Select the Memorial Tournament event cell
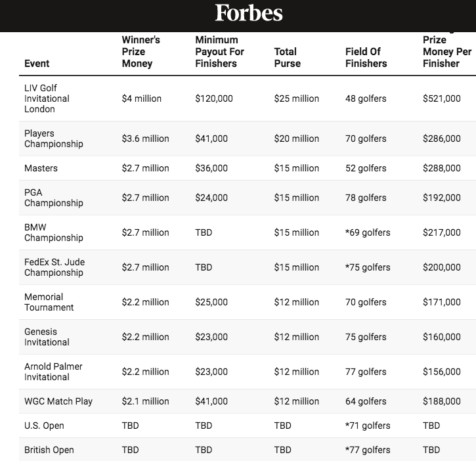The image size is (476, 461). pyautogui.click(x=49, y=302)
